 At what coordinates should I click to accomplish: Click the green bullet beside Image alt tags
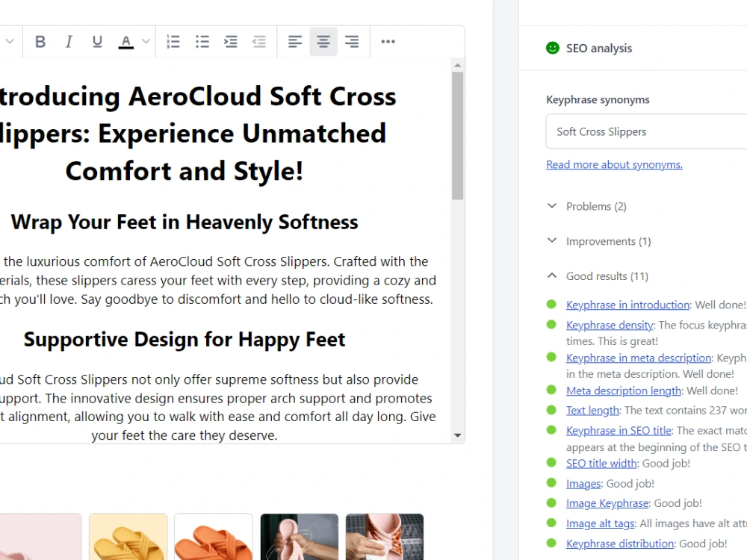552,523
